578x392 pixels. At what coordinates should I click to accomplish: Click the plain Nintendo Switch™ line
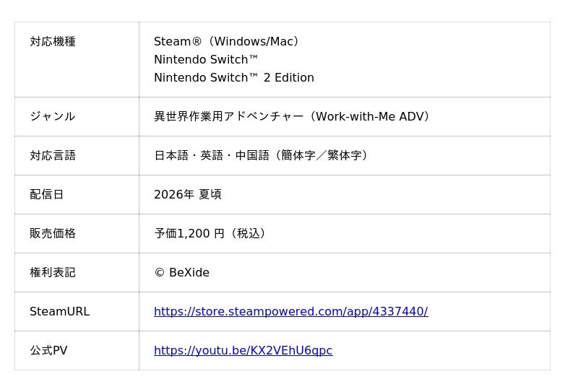pyautogui.click(x=206, y=60)
